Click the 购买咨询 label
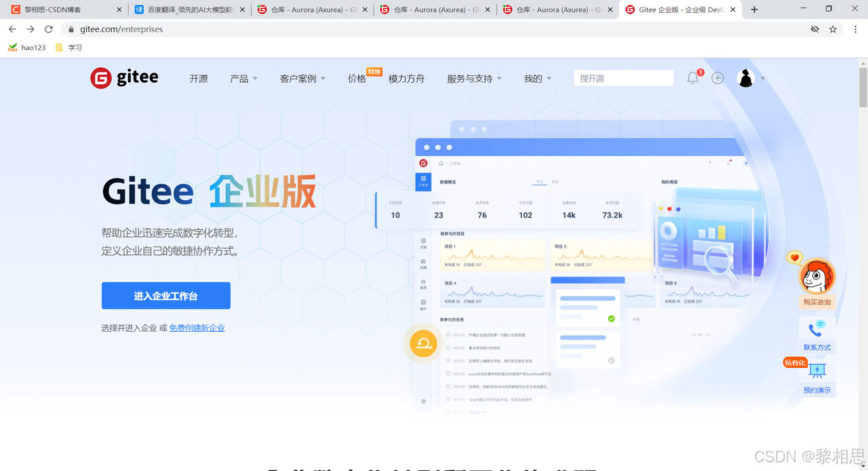Screen dimensions: 868x471 pos(816,302)
